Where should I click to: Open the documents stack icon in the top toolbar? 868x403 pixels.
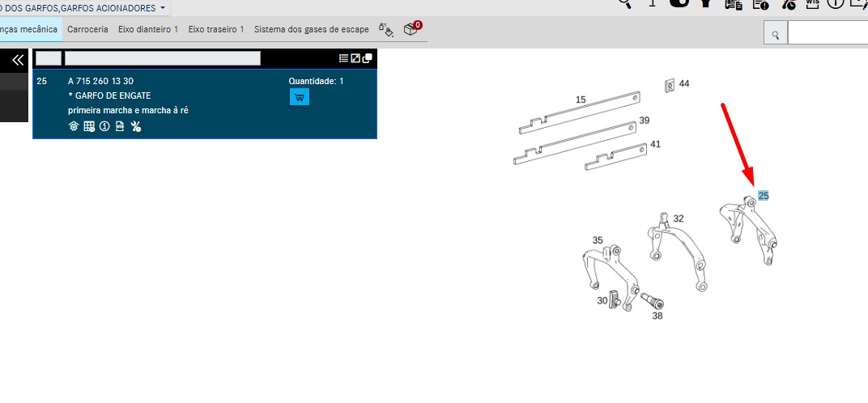[734, 3]
